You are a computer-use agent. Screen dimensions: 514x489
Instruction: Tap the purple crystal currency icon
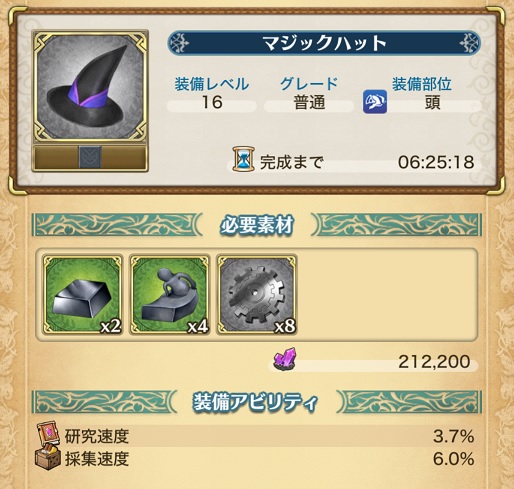(x=285, y=359)
